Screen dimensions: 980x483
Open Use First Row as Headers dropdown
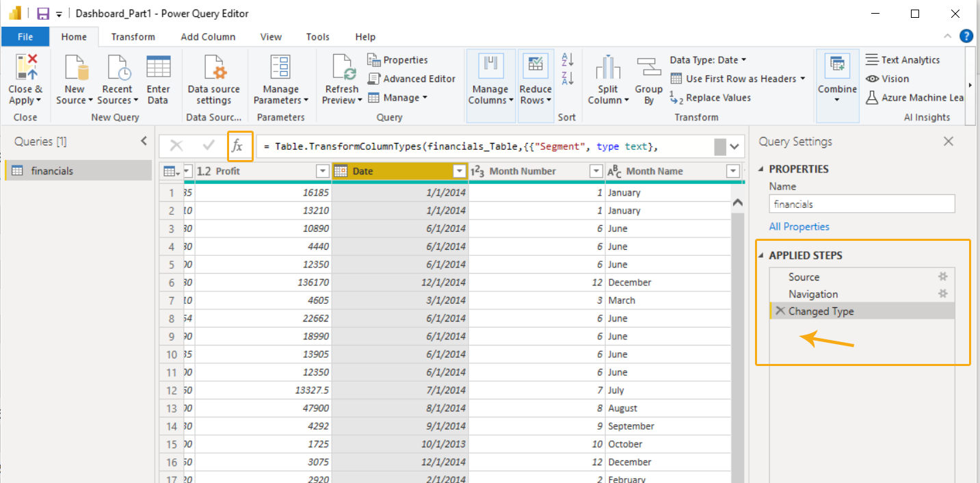[738, 79]
